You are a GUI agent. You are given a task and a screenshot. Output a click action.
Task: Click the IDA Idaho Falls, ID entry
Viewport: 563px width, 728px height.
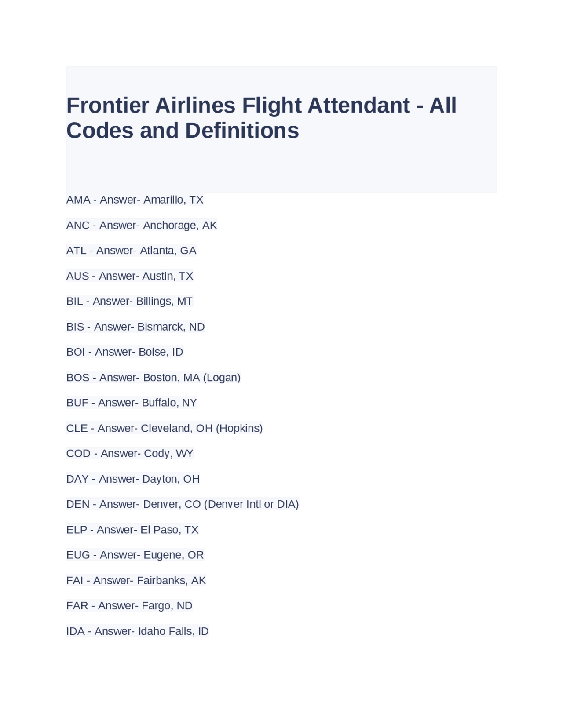[137, 631]
